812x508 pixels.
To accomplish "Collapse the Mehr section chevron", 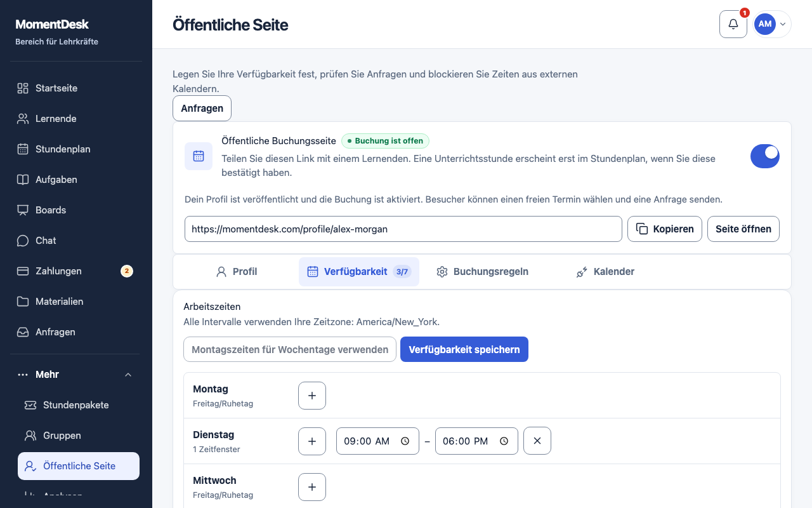I will tap(128, 375).
